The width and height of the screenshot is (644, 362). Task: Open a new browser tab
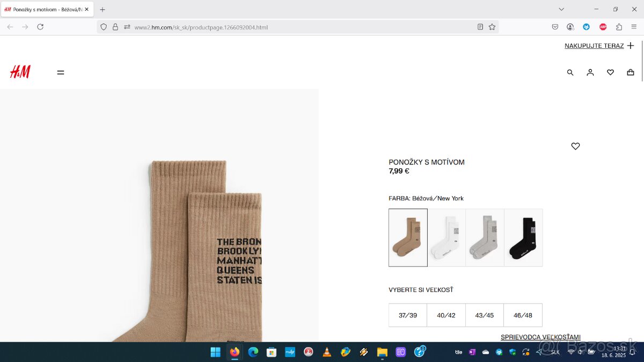(103, 9)
